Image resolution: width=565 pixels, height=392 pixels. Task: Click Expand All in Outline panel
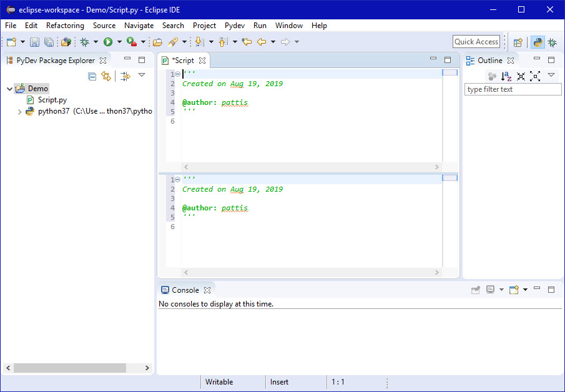[x=535, y=76]
